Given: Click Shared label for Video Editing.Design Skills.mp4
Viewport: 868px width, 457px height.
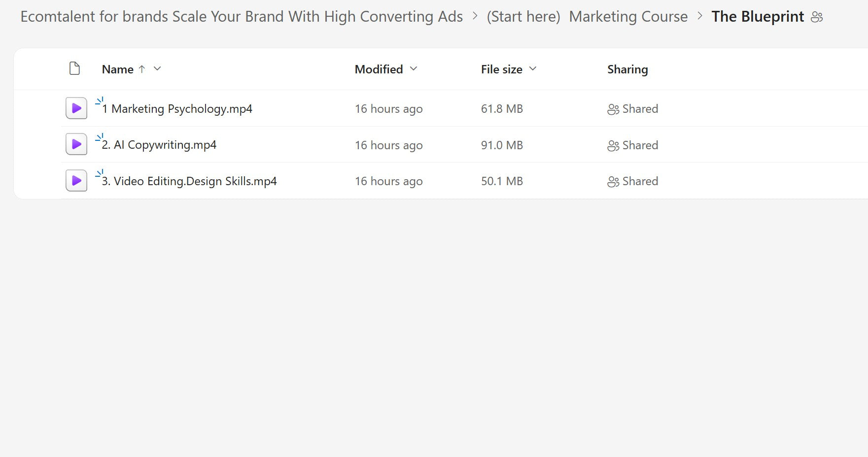Looking at the screenshot, I should click(640, 181).
